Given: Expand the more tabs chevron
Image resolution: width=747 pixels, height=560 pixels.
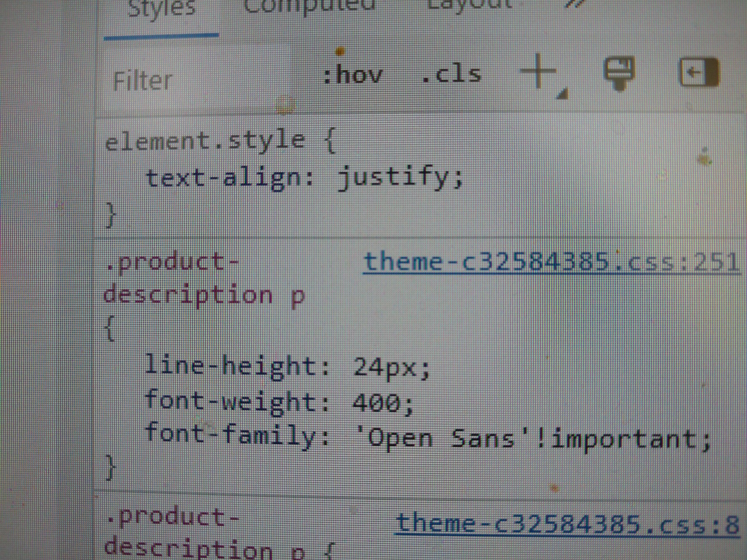Looking at the screenshot, I should [x=575, y=4].
